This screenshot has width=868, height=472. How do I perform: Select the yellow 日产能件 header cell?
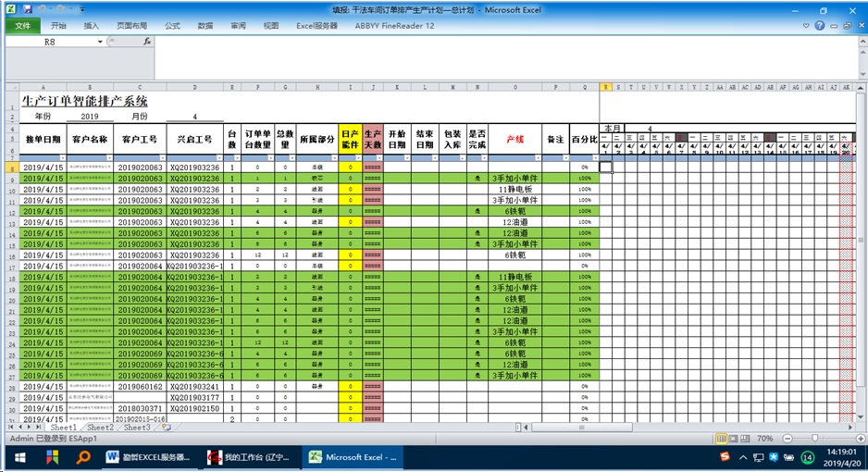[350, 139]
